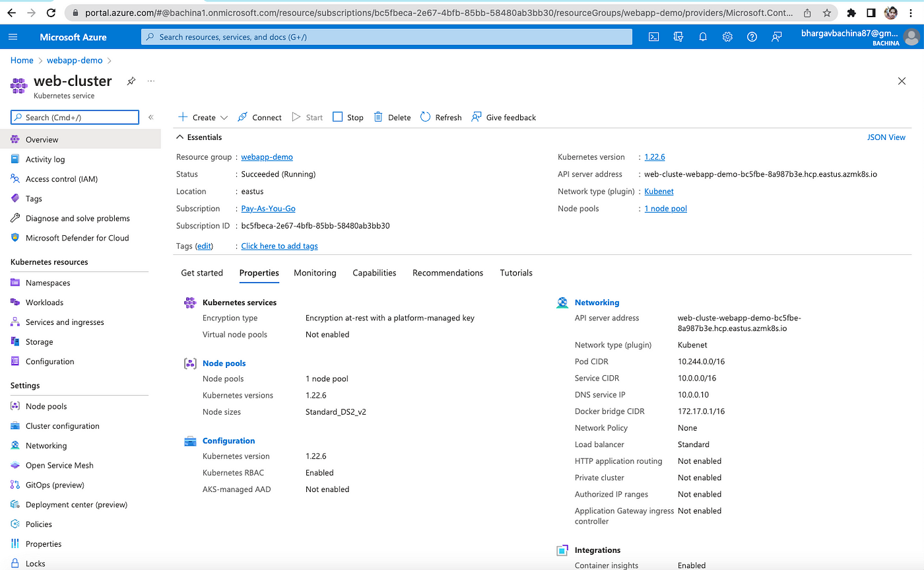Share this page from the address bar
924x570 pixels.
pyautogui.click(x=807, y=13)
